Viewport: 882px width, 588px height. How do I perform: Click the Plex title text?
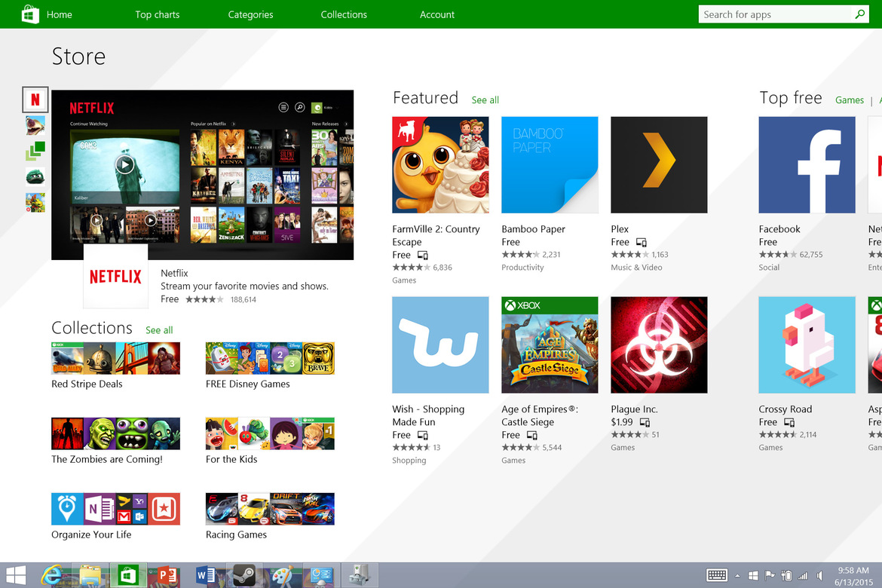(620, 229)
